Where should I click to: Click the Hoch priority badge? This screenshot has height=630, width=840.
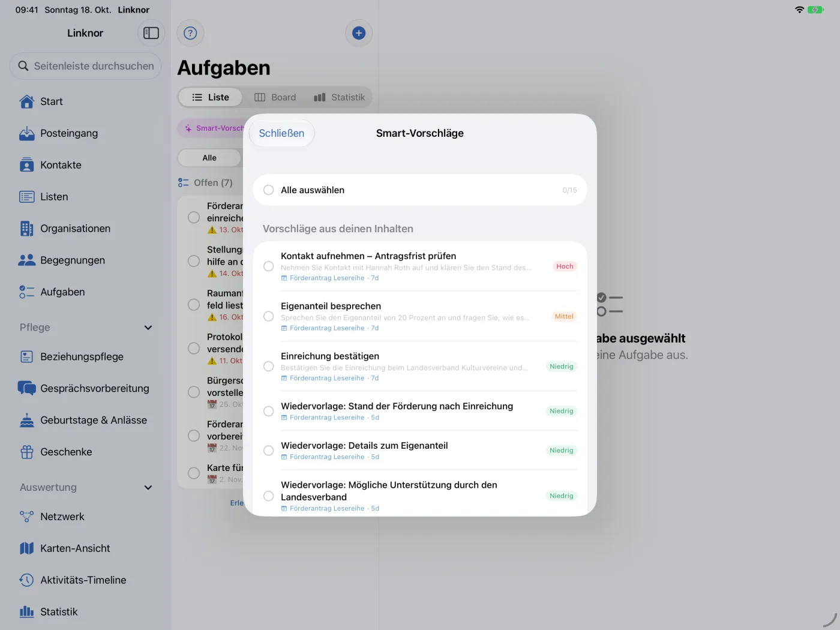(x=565, y=266)
